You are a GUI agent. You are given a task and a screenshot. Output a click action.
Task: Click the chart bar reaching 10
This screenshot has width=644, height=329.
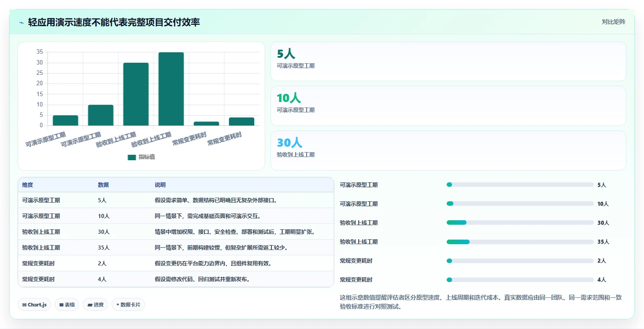pyautogui.click(x=101, y=115)
